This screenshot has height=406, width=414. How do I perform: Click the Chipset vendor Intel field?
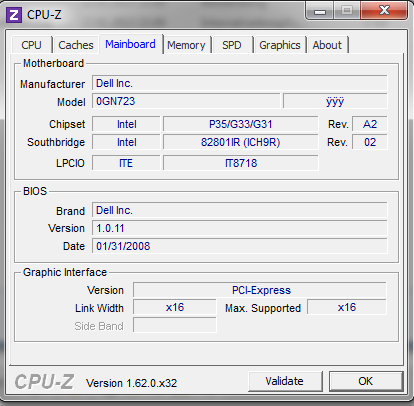(126, 124)
